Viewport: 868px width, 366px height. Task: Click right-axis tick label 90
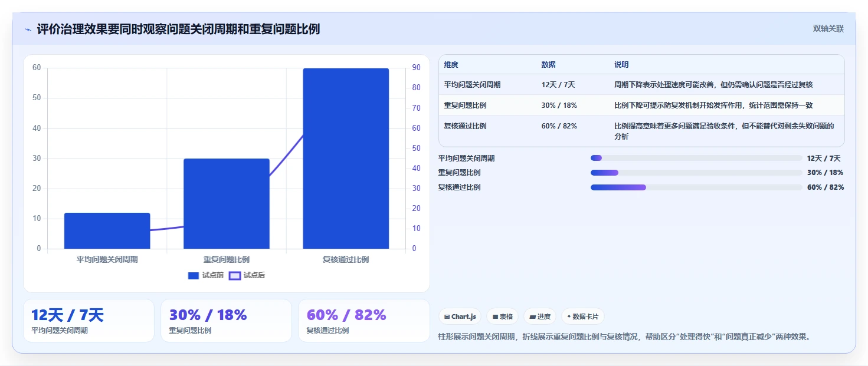pyautogui.click(x=416, y=68)
